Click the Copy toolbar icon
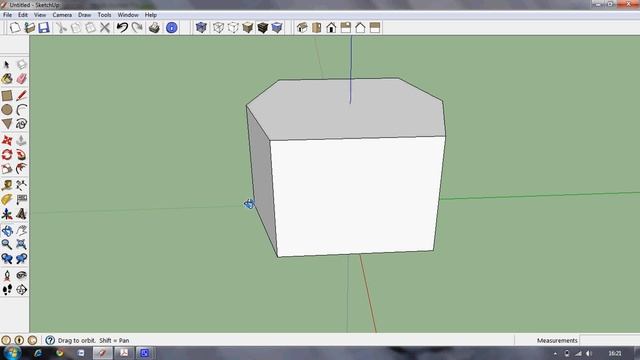This screenshot has width=640, height=360. click(x=76, y=27)
